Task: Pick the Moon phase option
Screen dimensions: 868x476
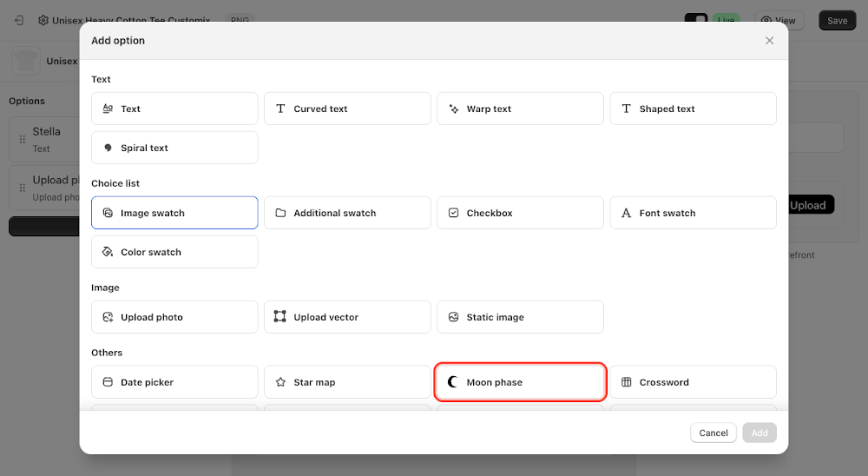Action: coord(520,382)
